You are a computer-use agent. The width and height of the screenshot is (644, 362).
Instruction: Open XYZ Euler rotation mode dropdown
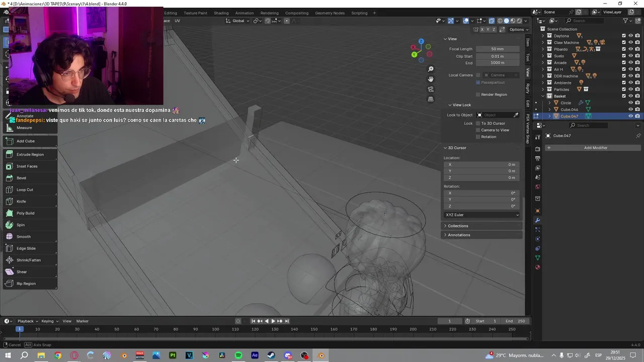tap(482, 215)
